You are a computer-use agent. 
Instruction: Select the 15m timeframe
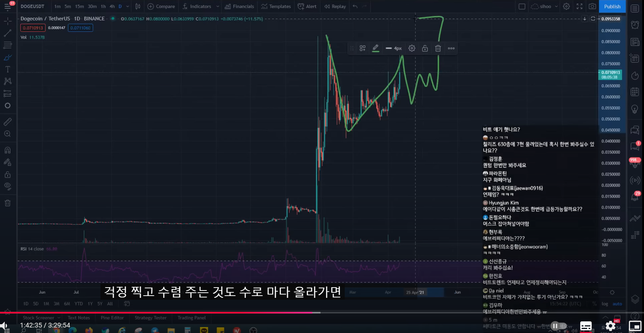point(79,6)
